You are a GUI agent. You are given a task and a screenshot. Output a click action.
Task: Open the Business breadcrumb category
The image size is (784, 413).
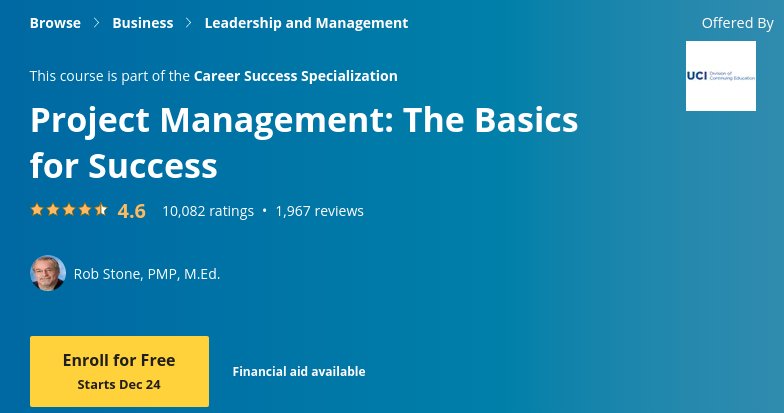click(x=142, y=23)
